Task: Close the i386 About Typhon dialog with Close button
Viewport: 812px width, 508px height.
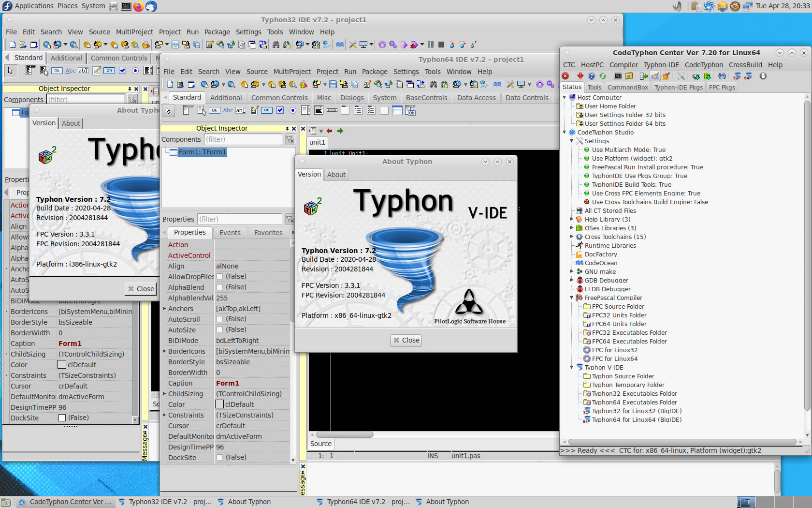Action: 141,289
